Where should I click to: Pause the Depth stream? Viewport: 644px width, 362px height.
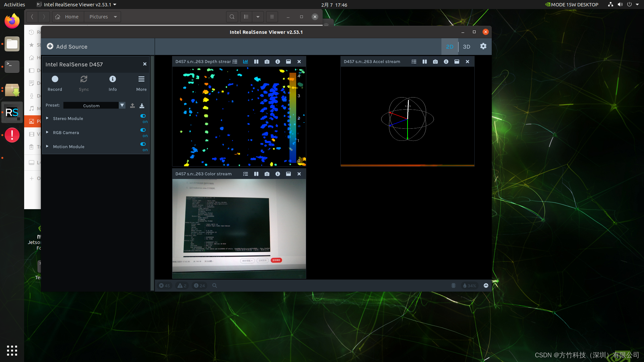256,62
